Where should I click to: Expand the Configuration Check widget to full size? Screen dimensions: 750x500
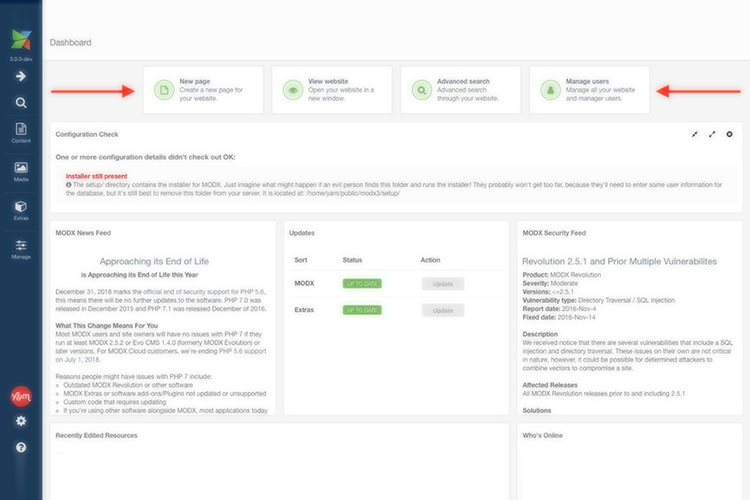pyautogui.click(x=712, y=134)
